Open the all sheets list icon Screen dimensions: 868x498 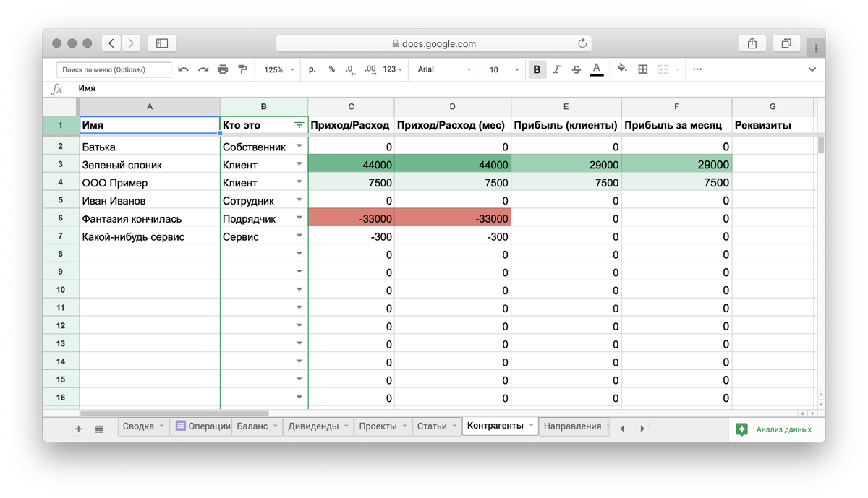[x=99, y=429]
